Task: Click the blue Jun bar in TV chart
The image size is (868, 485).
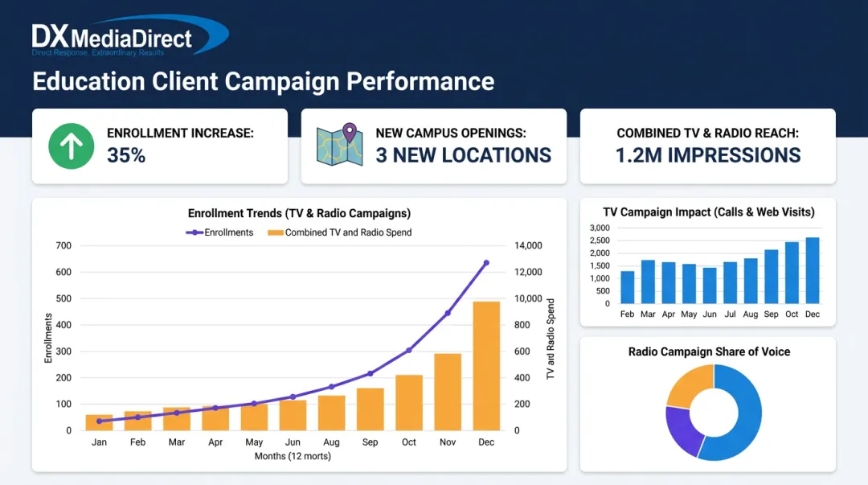Action: (x=709, y=286)
